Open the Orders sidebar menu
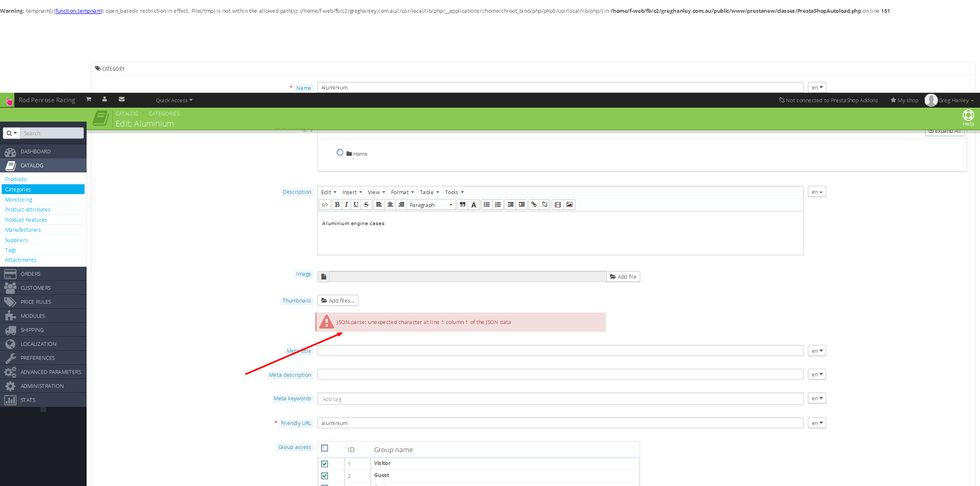 tap(31, 274)
